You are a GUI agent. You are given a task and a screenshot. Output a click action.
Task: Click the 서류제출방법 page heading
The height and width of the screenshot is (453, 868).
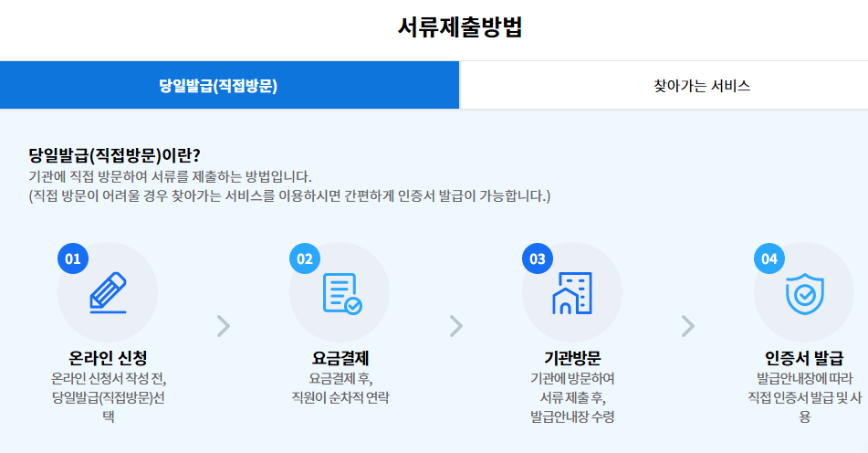(x=460, y=26)
